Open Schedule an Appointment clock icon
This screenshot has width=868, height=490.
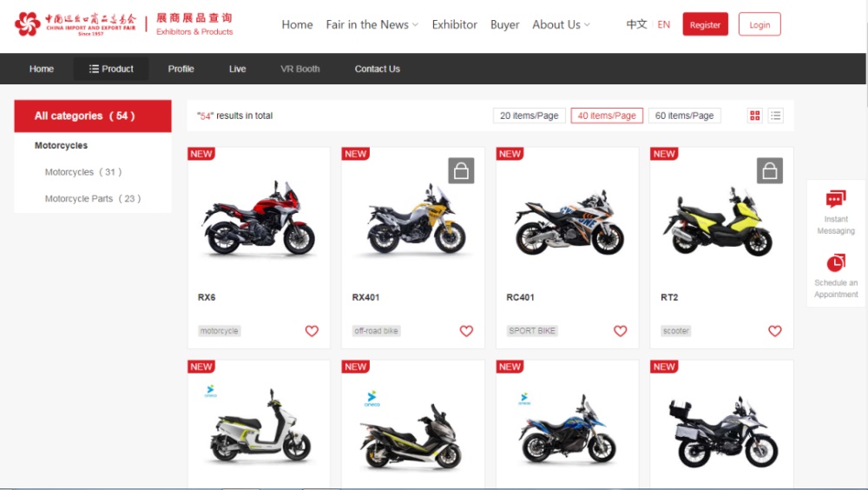pos(835,262)
